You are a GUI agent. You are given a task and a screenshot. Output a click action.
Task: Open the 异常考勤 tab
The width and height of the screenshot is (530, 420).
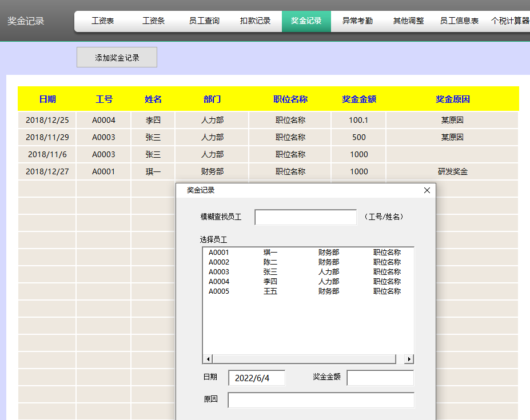coord(356,19)
